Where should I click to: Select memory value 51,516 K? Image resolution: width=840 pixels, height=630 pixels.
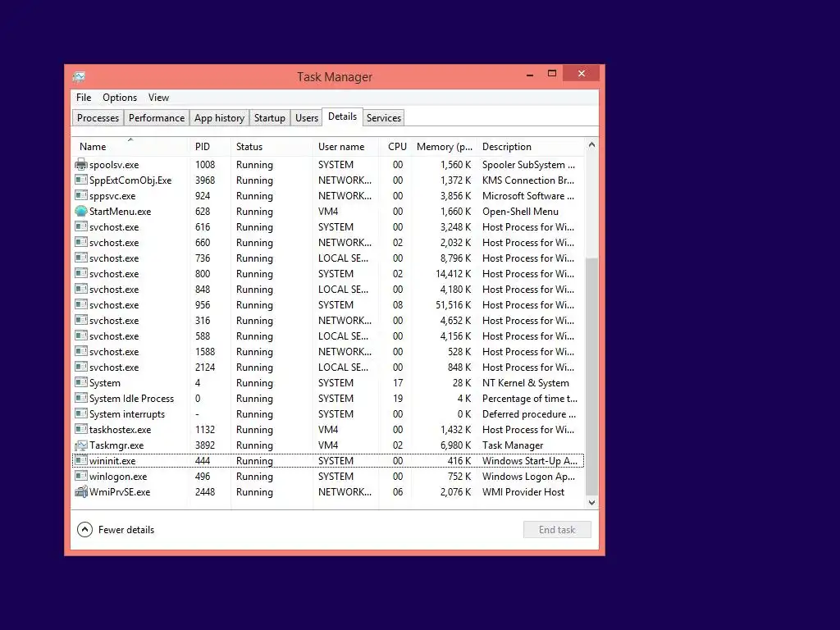coord(453,305)
